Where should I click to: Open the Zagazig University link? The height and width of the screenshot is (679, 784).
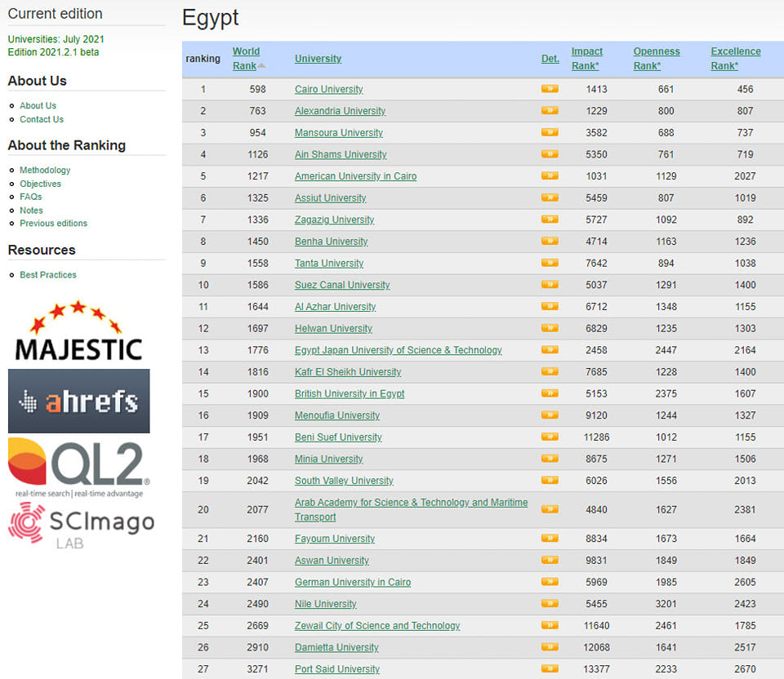334,220
